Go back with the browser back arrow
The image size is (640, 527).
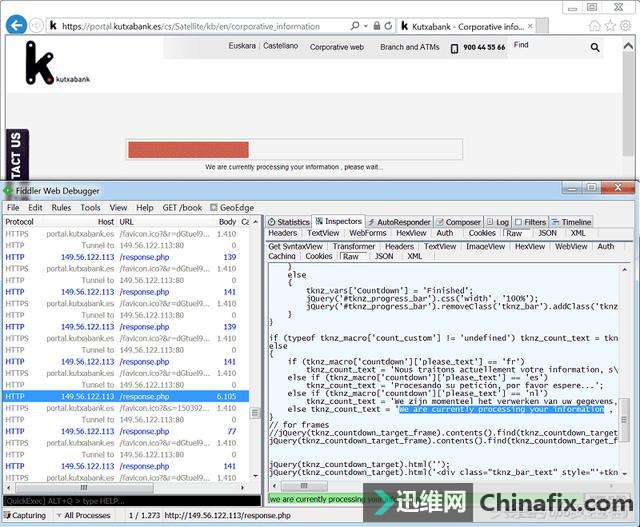[x=16, y=25]
